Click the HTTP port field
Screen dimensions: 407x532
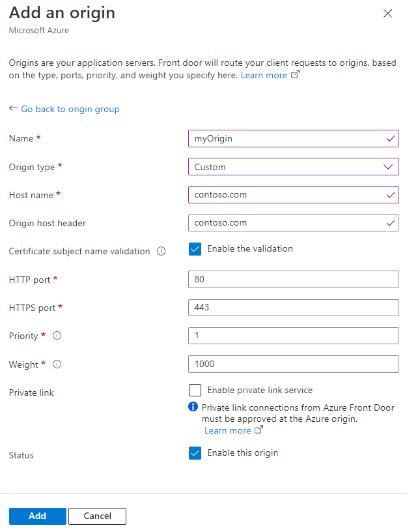click(x=293, y=280)
